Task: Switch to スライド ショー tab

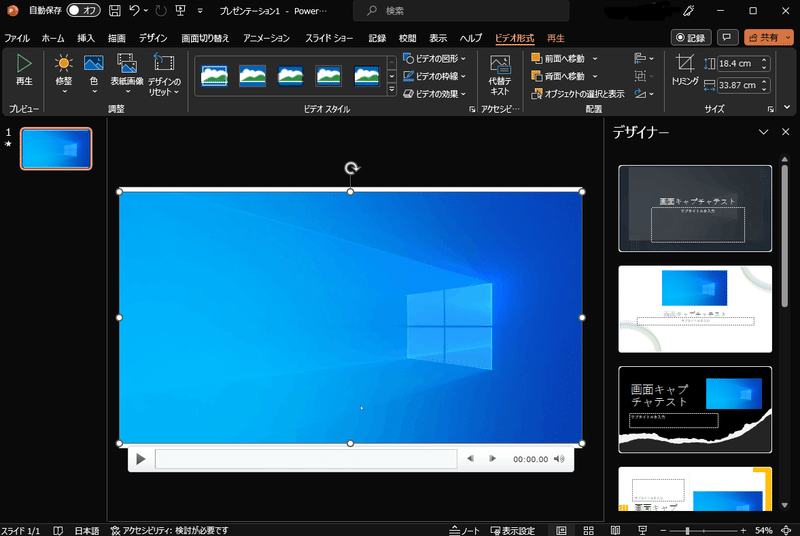Action: (329, 38)
